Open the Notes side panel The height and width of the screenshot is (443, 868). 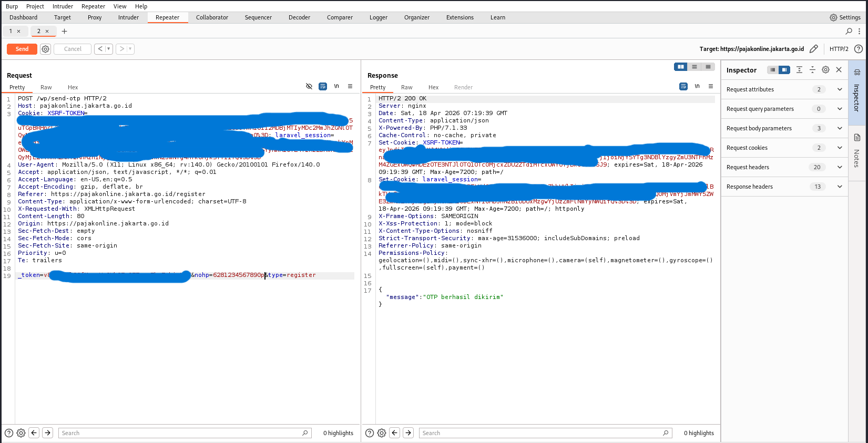(857, 150)
